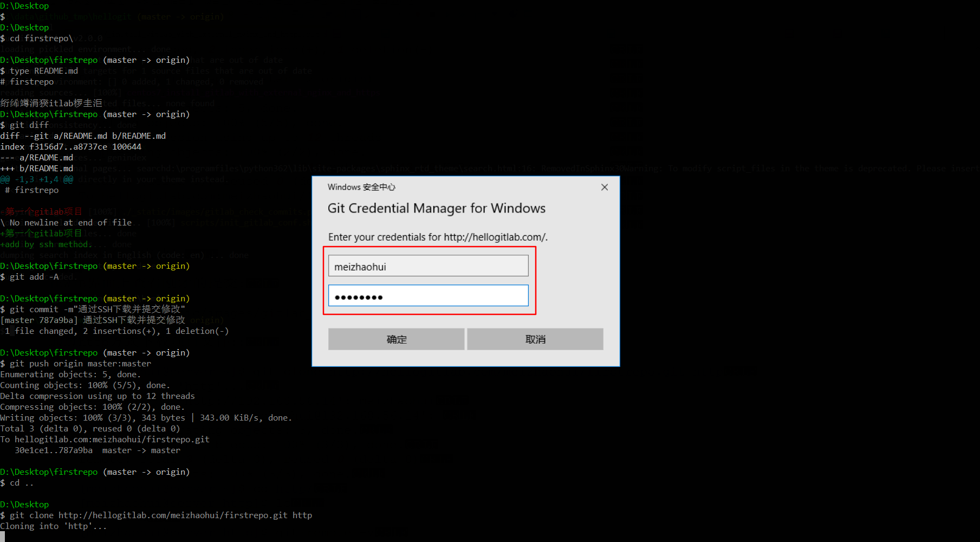The width and height of the screenshot is (980, 542).
Task: Click the git clone http://hellogitlab.com command line
Action: pos(156,515)
